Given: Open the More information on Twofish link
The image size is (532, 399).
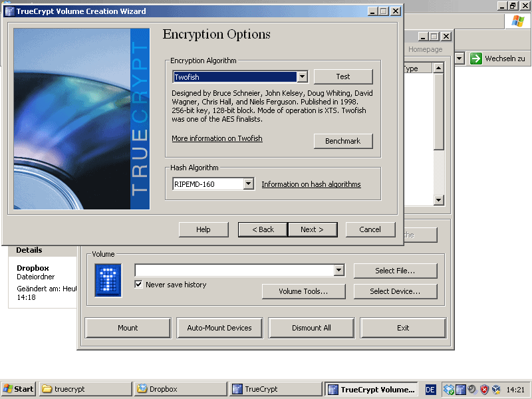Looking at the screenshot, I should (217, 138).
